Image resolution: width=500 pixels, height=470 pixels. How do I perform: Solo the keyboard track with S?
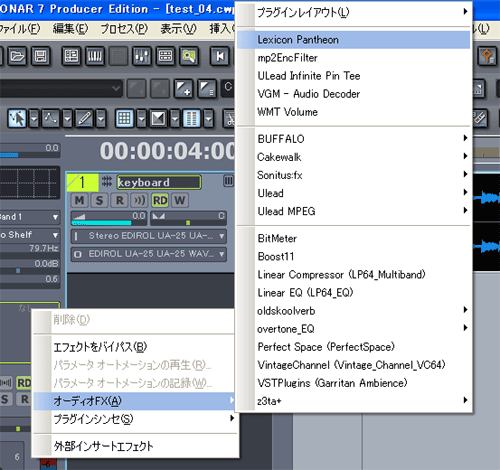coord(99,200)
